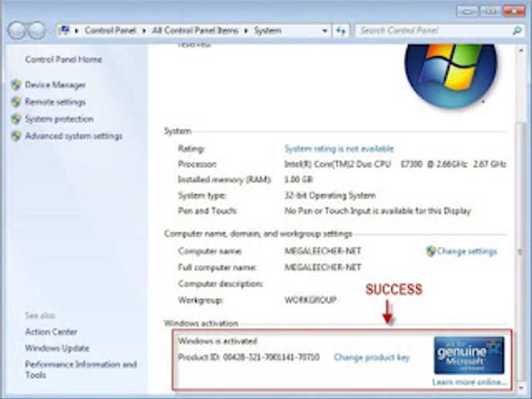Viewport: 532px width, 399px height.
Task: Expand the arrow before Control Panel breadcrumb
Action: (x=76, y=31)
